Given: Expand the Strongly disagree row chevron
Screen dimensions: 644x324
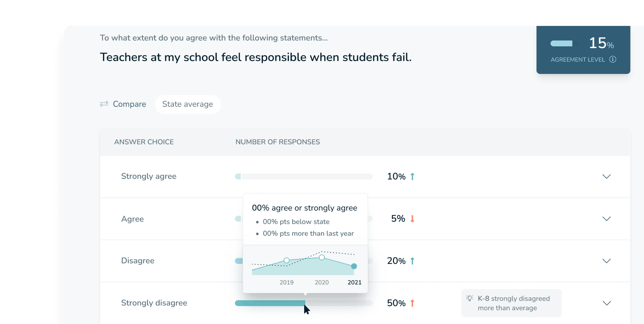Looking at the screenshot, I should click(607, 303).
